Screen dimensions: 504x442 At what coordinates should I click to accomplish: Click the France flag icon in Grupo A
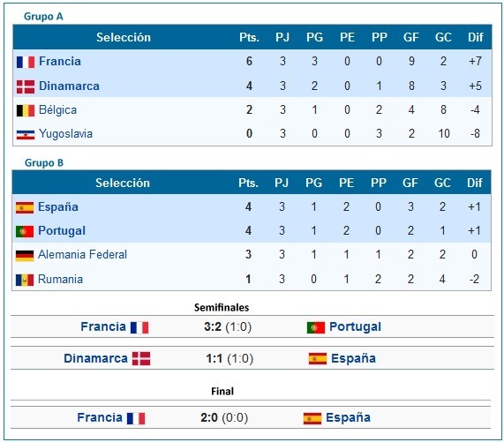coord(26,62)
